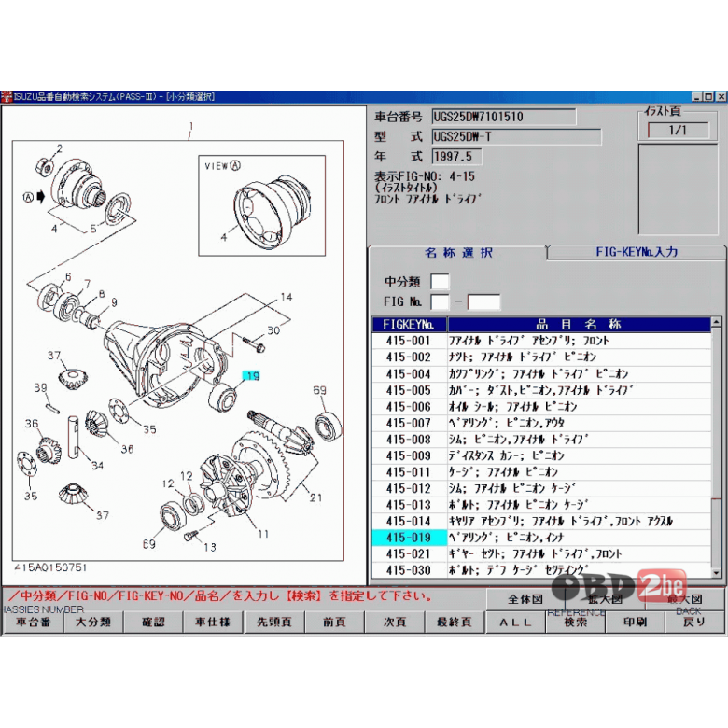This screenshot has width=728, height=728.
Task: Click the FIGKEYNo. column header
Action: (x=409, y=324)
